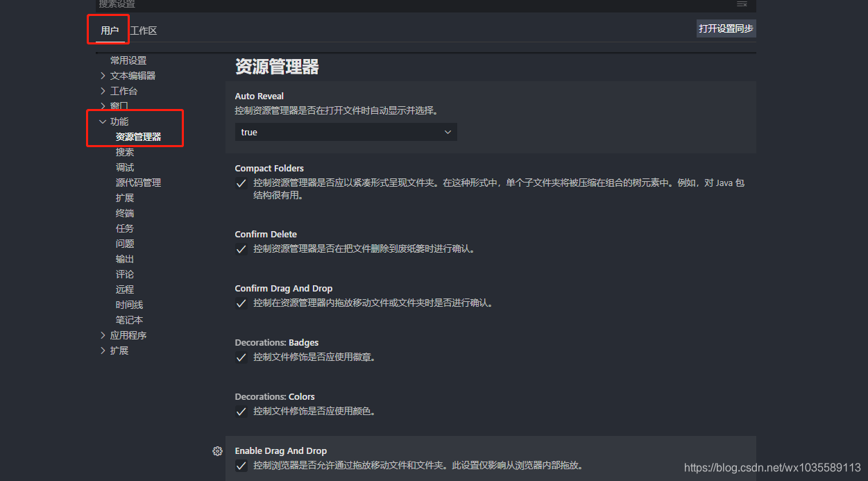Viewport: 868px width, 481px height.
Task: Disable the Confirm Delete option
Action: pyautogui.click(x=241, y=248)
